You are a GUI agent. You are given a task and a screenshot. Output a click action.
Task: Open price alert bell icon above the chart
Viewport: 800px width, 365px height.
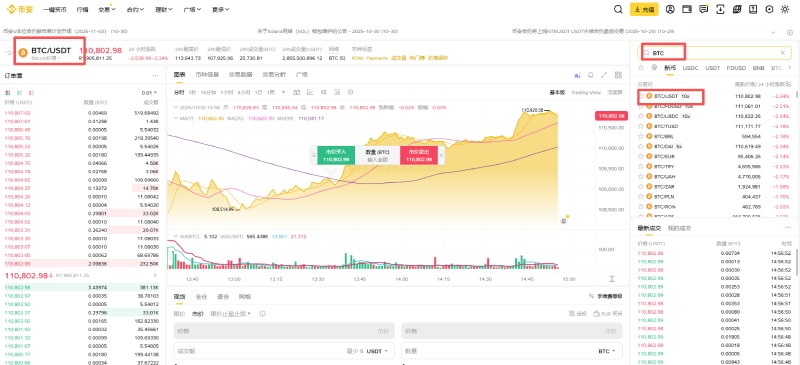pyautogui.click(x=591, y=75)
